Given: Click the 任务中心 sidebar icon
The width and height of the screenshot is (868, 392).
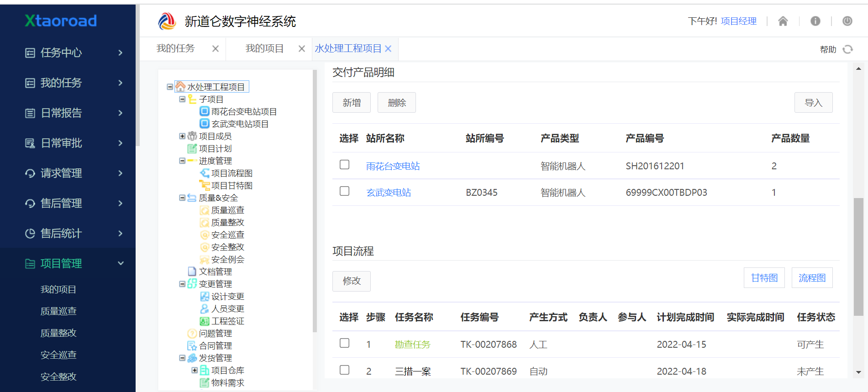Looking at the screenshot, I should pos(30,53).
